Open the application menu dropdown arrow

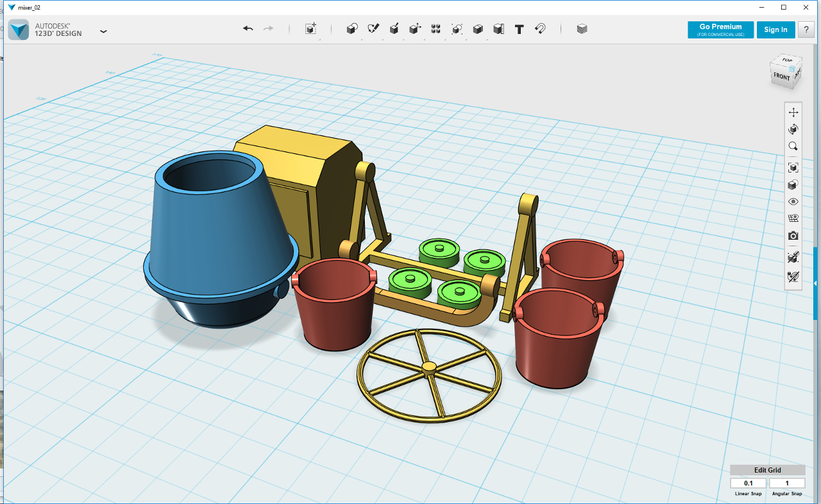click(x=103, y=31)
